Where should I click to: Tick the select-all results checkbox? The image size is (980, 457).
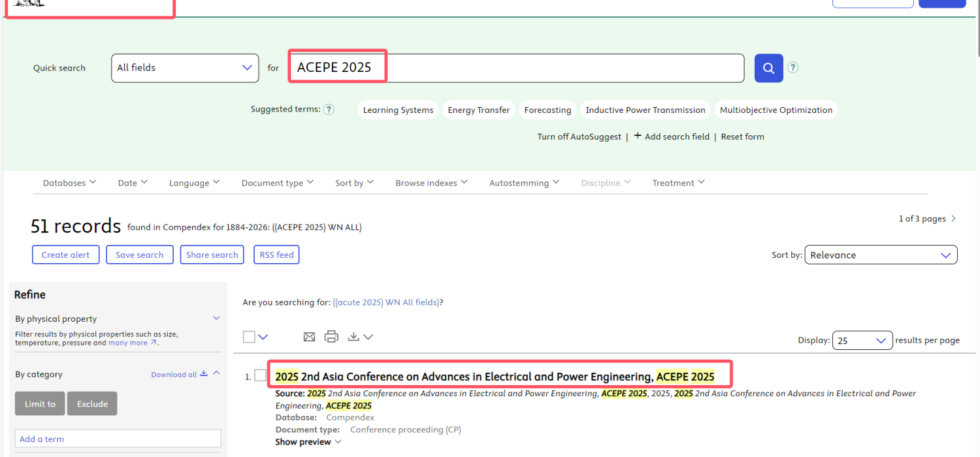[249, 337]
